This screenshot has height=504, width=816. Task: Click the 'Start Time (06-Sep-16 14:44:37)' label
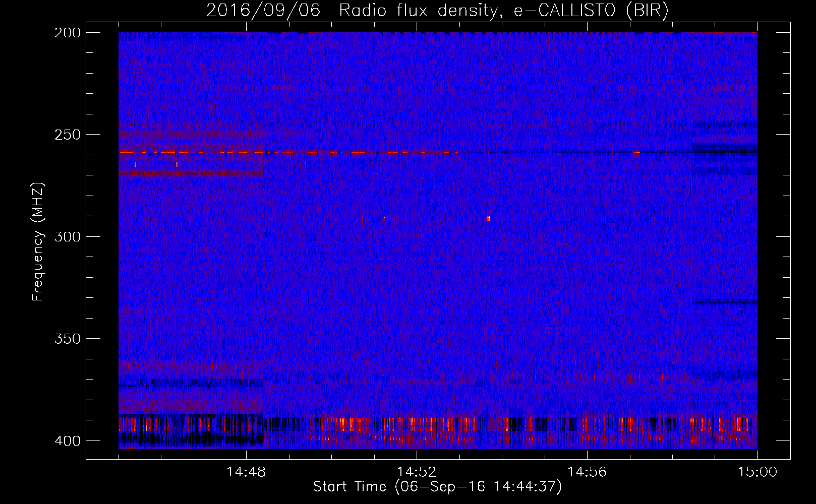tap(437, 487)
